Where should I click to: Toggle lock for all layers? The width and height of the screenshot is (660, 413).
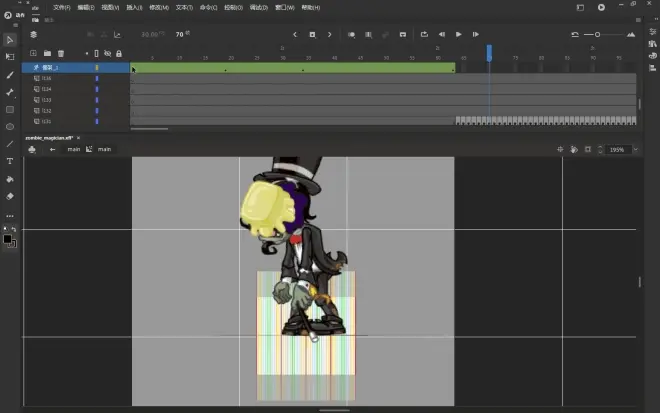[x=119, y=53]
